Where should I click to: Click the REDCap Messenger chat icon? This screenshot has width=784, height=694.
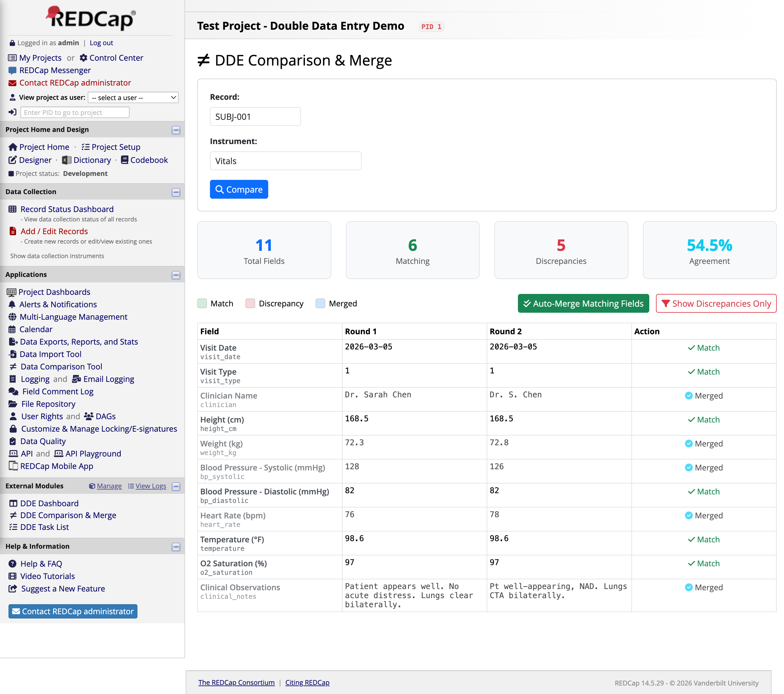[x=12, y=71]
